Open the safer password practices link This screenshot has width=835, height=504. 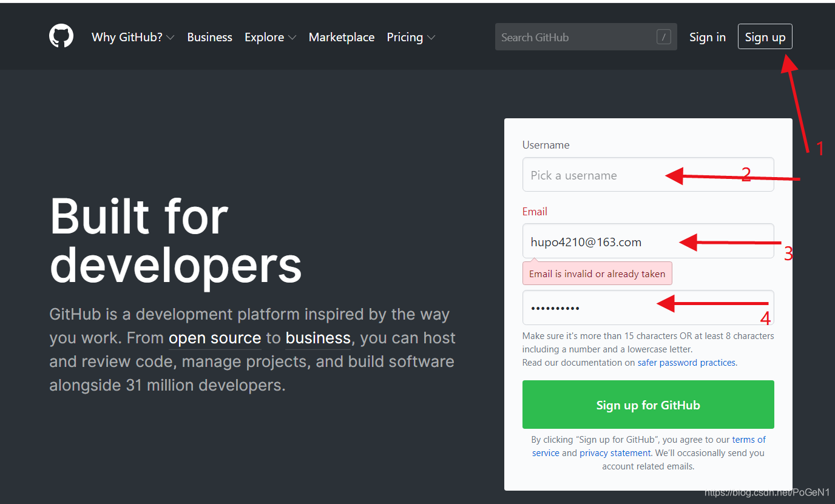[687, 363]
